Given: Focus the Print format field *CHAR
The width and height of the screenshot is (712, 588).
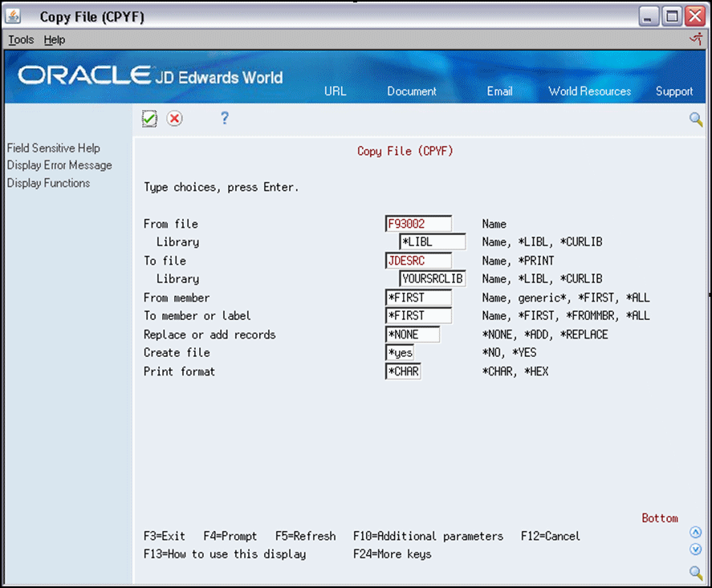Looking at the screenshot, I should (x=403, y=371).
